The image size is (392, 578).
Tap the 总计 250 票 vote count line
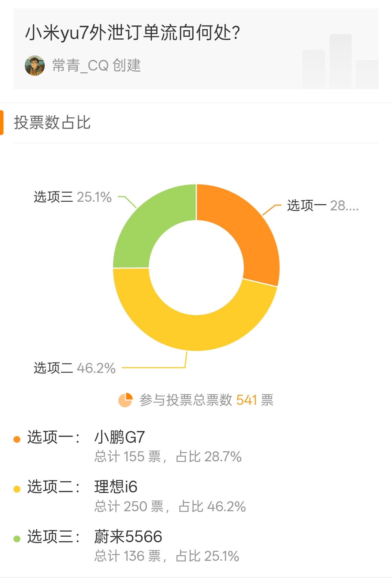pos(129,506)
